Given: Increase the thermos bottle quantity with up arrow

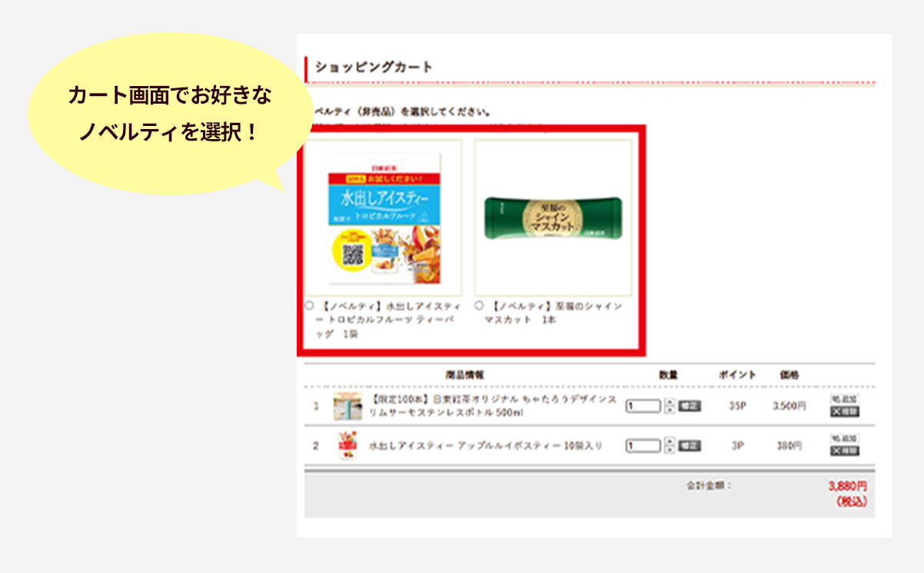Looking at the screenshot, I should click(x=670, y=402).
